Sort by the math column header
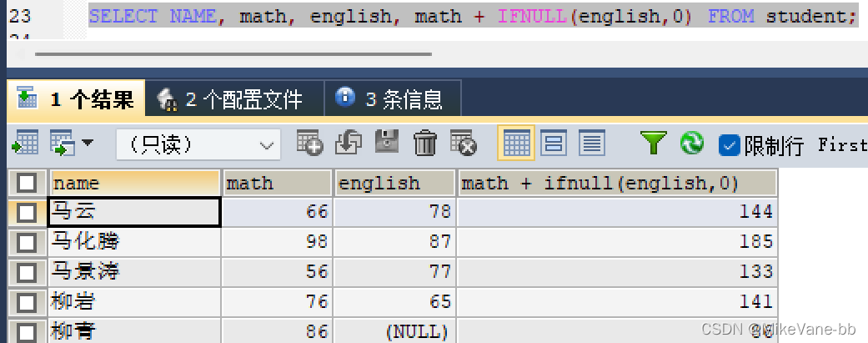The width and height of the screenshot is (868, 343). (x=277, y=183)
